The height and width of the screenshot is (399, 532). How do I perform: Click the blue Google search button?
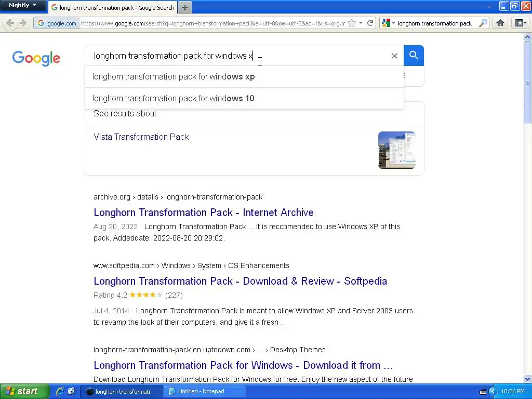click(414, 55)
